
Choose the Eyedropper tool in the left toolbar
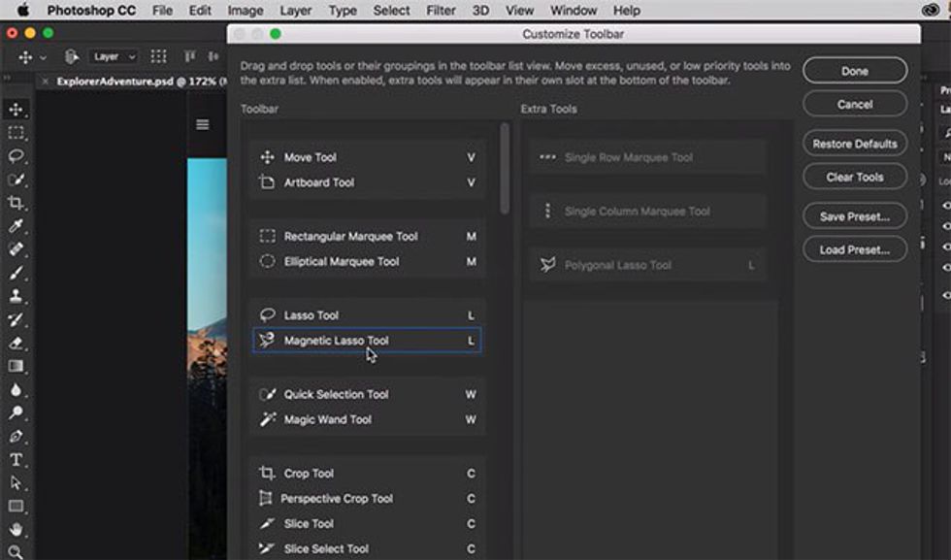point(16,226)
